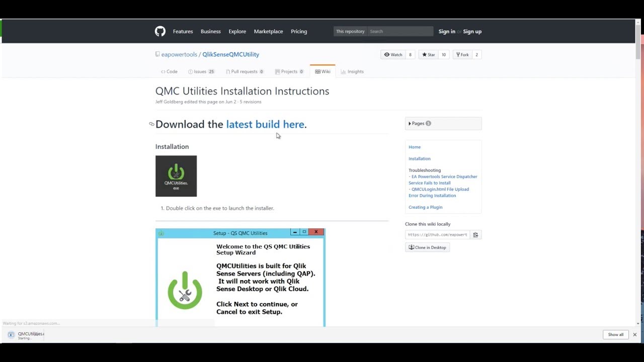
Task: Click the QMCUtilities.exe icon image
Action: tap(176, 176)
